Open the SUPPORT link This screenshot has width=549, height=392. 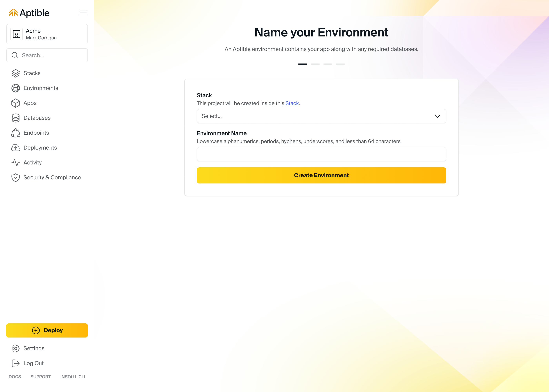[41, 377]
